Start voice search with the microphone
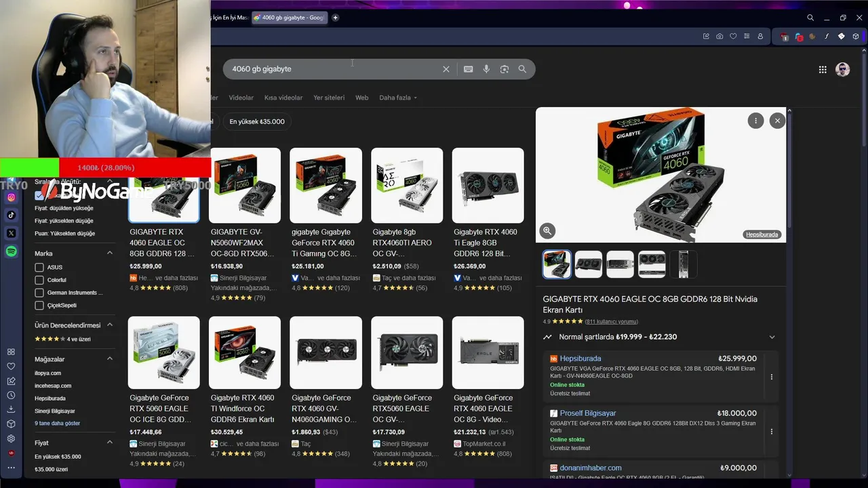This screenshot has height=488, width=868. [486, 69]
